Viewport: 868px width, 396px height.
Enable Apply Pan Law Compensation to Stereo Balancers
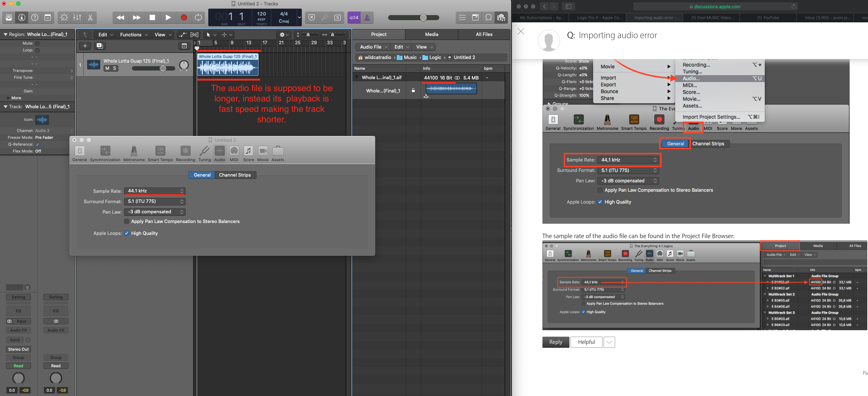coord(127,221)
